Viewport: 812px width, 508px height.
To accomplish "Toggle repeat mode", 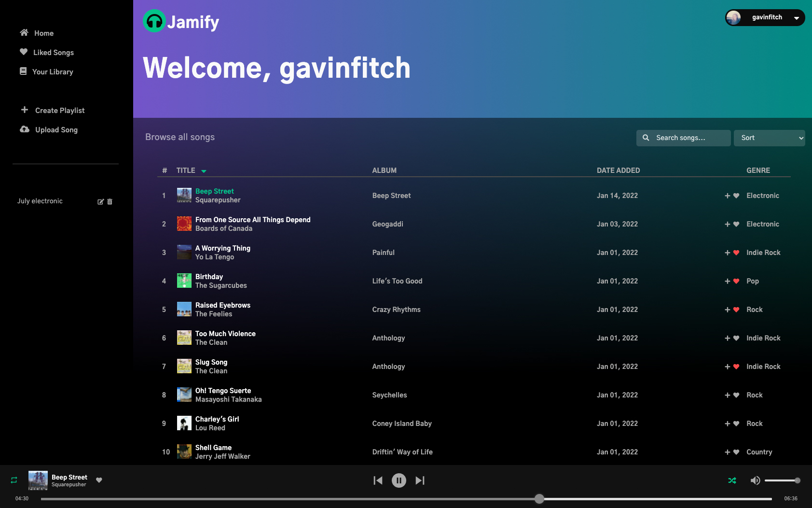I will [x=14, y=480].
